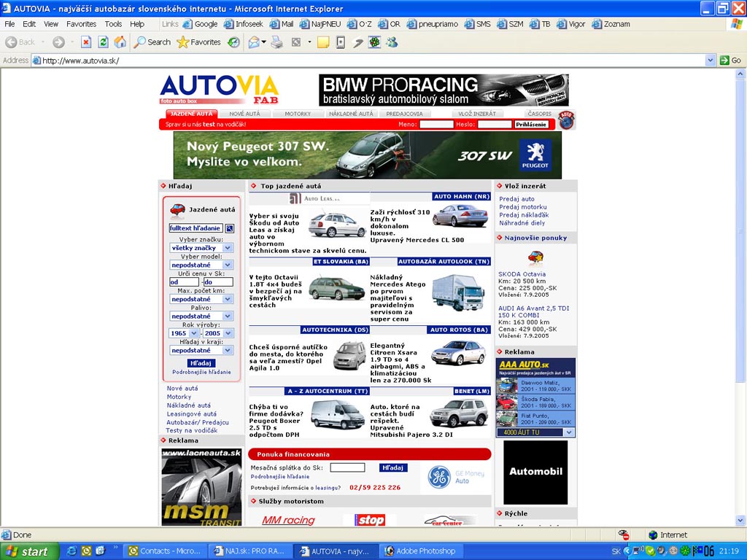747x560 pixels.
Task: Open the SMS link in Links bar
Action: (x=478, y=24)
